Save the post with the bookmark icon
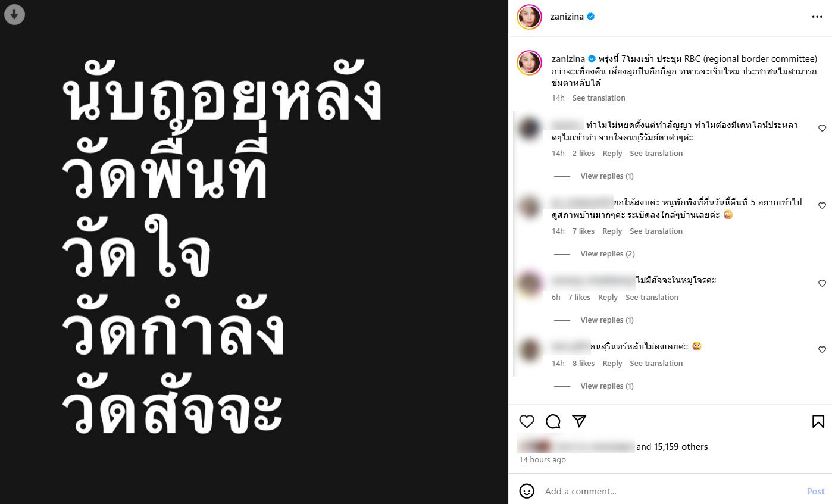The height and width of the screenshot is (504, 832). [818, 421]
